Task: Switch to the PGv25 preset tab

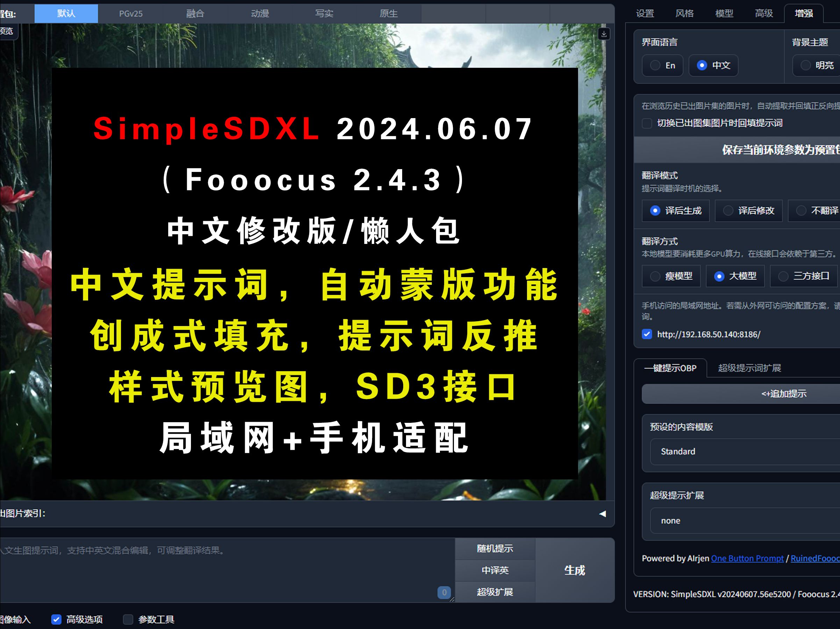Action: 131,14
